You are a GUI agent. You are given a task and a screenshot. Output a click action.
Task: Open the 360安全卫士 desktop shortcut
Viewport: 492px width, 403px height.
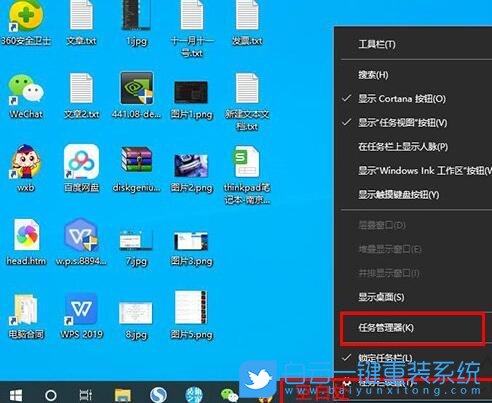click(x=26, y=23)
